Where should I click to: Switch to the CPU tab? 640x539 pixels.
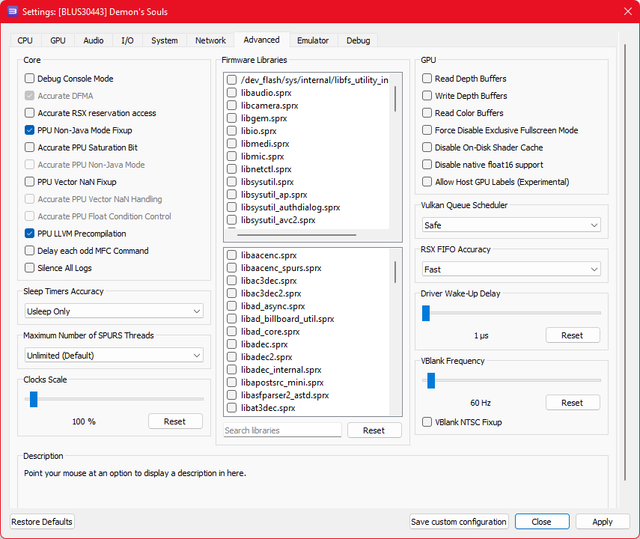pos(25,40)
